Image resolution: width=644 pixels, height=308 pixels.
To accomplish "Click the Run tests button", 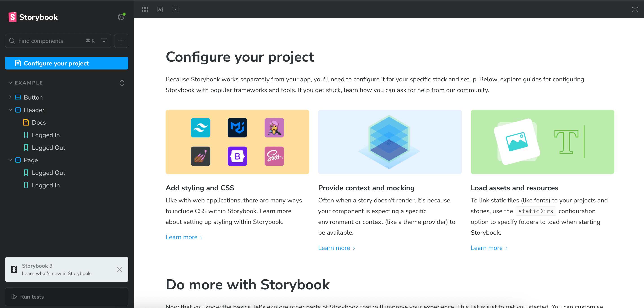I will 66,297.
